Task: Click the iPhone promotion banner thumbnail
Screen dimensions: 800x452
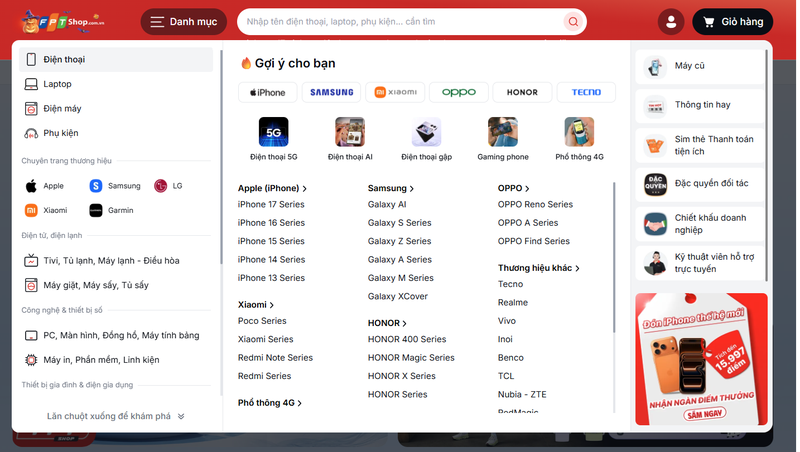Action: [x=701, y=359]
